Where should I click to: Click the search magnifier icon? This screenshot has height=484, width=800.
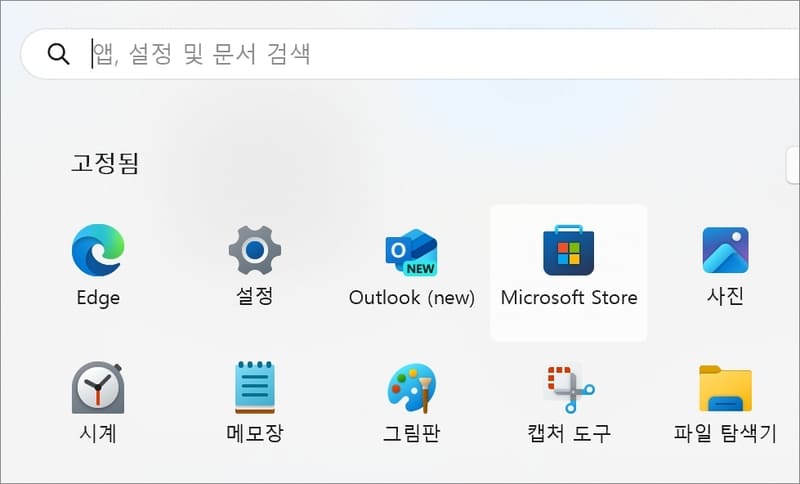tap(58, 54)
